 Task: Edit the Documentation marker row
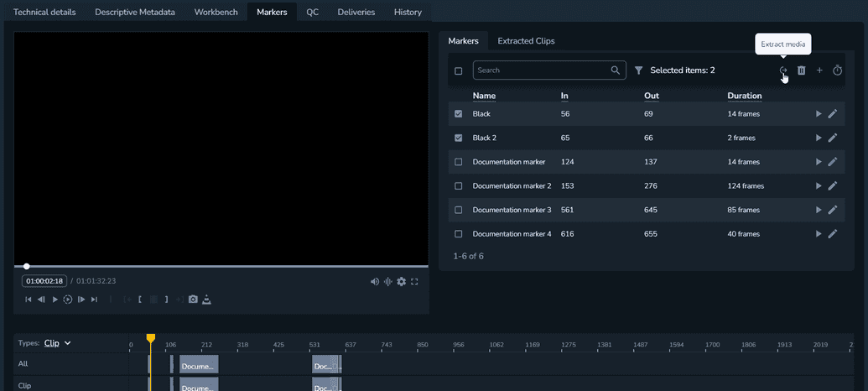[833, 162]
